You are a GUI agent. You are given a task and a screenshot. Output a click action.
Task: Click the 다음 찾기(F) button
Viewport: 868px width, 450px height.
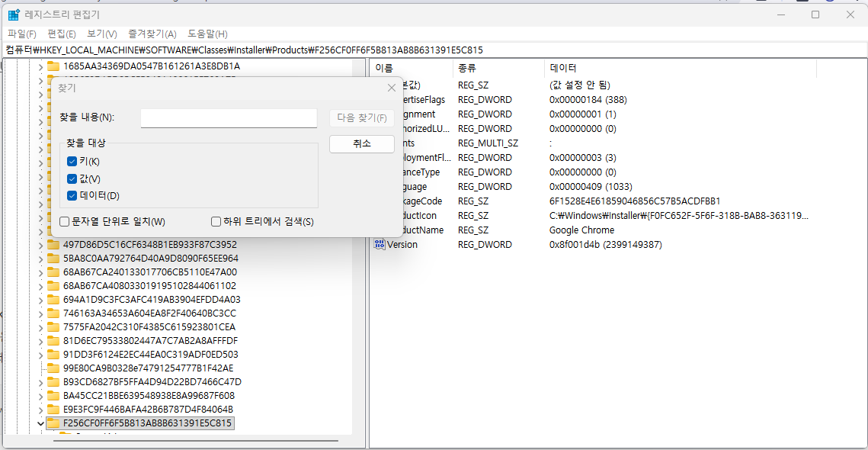tap(362, 117)
